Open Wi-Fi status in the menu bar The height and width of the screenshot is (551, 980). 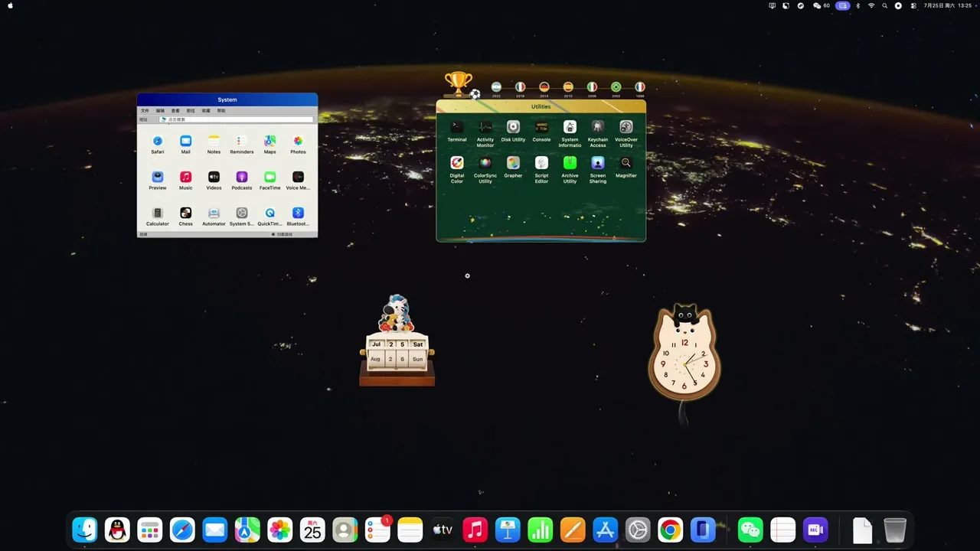point(871,5)
